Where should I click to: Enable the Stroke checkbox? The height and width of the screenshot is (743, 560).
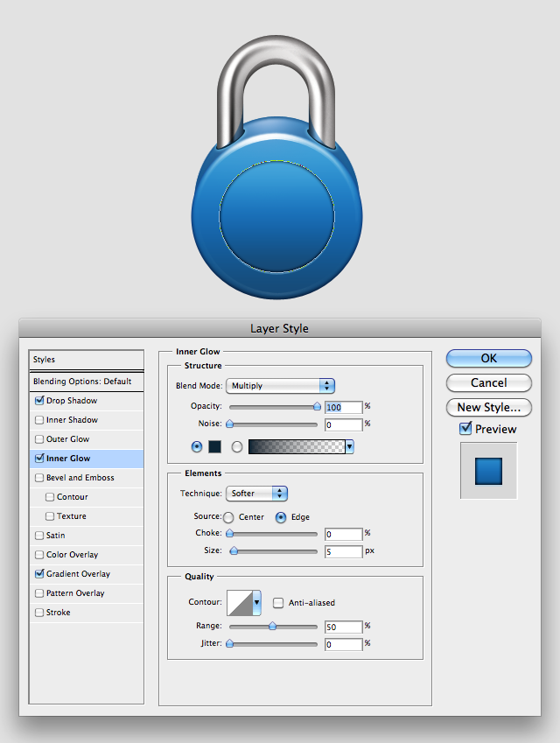[39, 613]
